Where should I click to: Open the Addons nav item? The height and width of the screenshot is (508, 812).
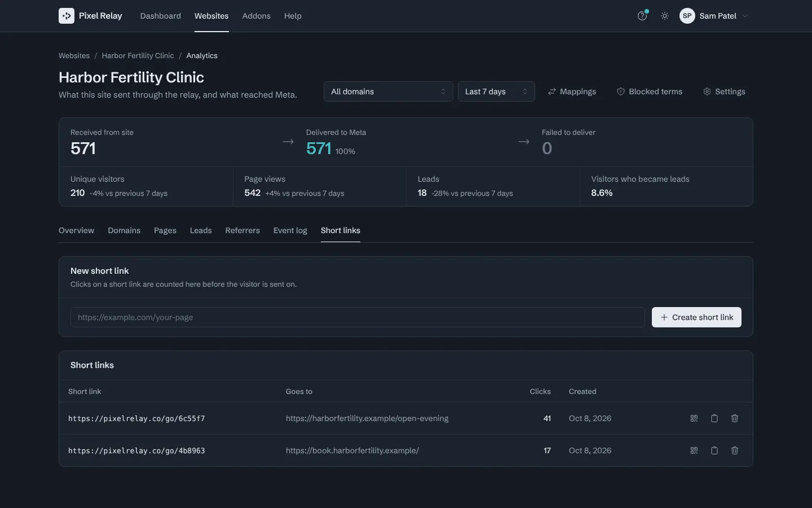257,16
